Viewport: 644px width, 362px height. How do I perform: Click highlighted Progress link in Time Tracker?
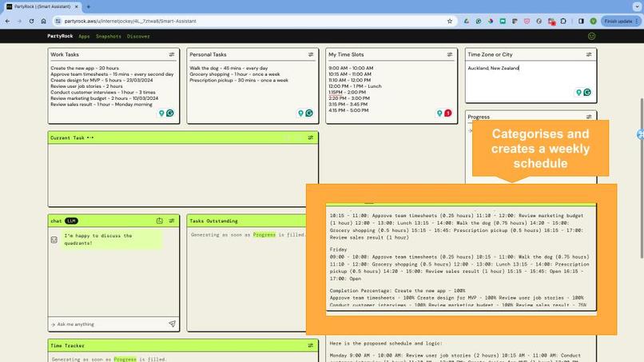pyautogui.click(x=125, y=359)
